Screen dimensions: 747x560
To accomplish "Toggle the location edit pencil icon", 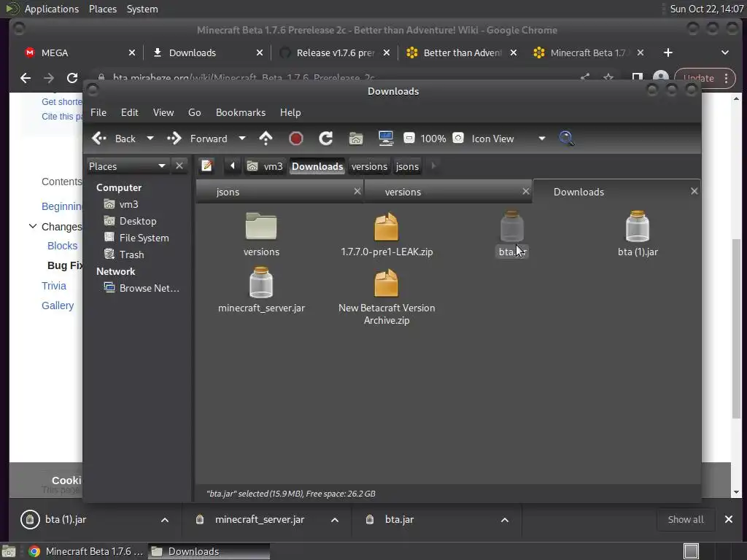I will (x=206, y=166).
